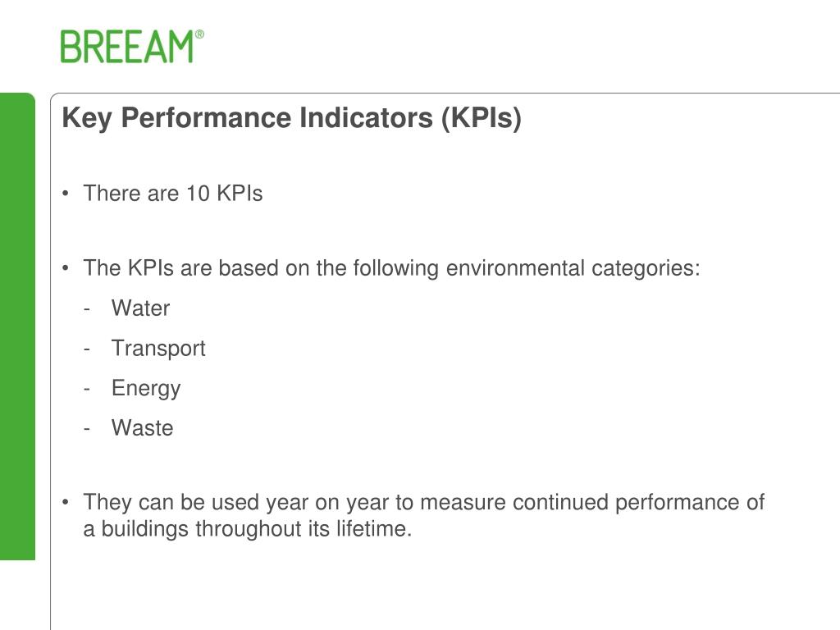Select the Key Performance Indicators (KPIs) heading
Screen dimensions: 840x630
coord(291,118)
